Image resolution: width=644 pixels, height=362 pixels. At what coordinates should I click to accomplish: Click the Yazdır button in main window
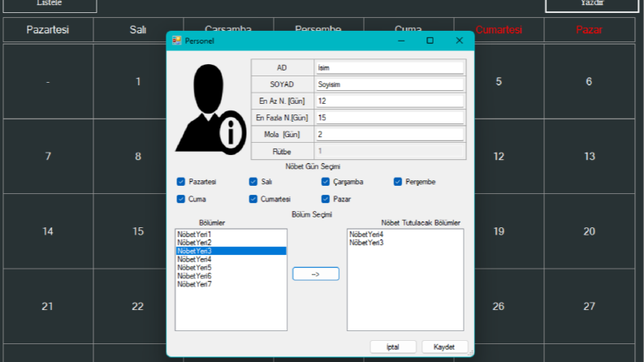[592, 5]
